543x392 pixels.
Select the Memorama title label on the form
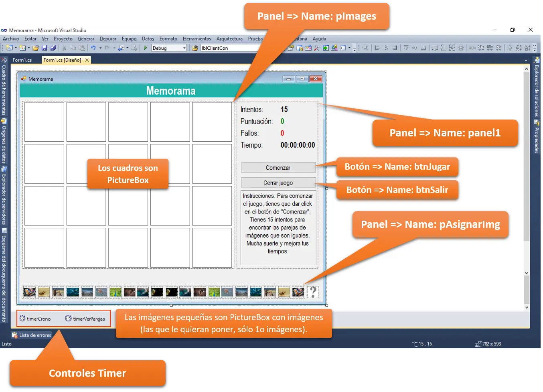pos(171,91)
